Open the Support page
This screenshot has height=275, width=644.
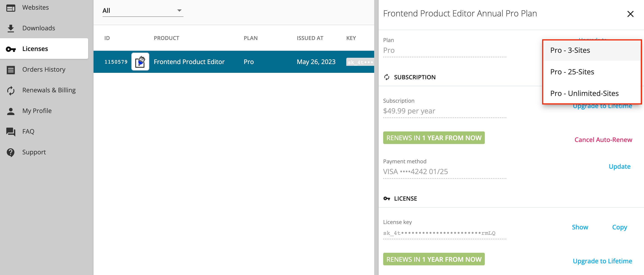[x=34, y=152]
